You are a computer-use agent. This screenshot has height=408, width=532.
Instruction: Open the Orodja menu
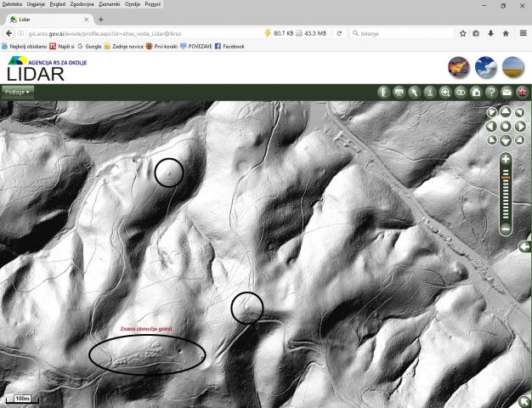tap(133, 4)
